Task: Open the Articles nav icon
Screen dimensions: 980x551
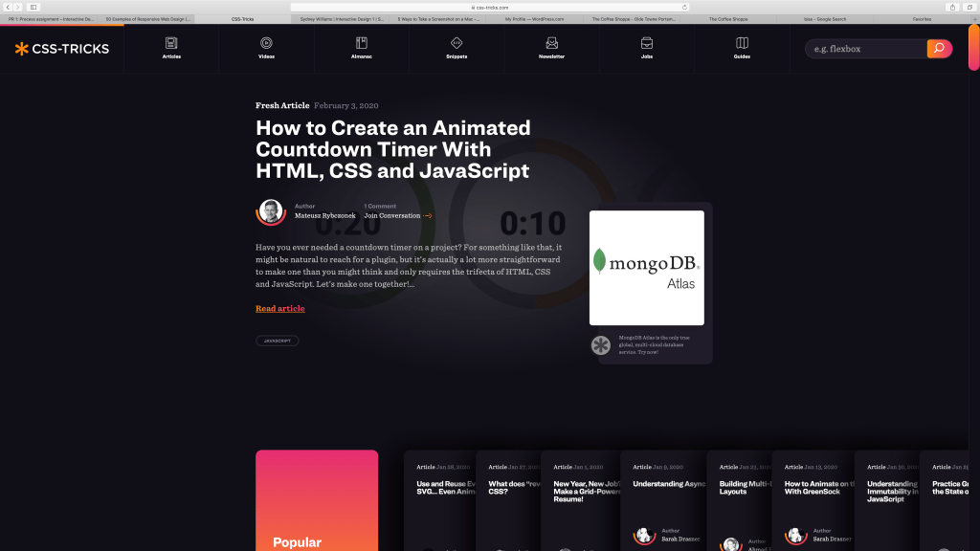Action: 171,43
